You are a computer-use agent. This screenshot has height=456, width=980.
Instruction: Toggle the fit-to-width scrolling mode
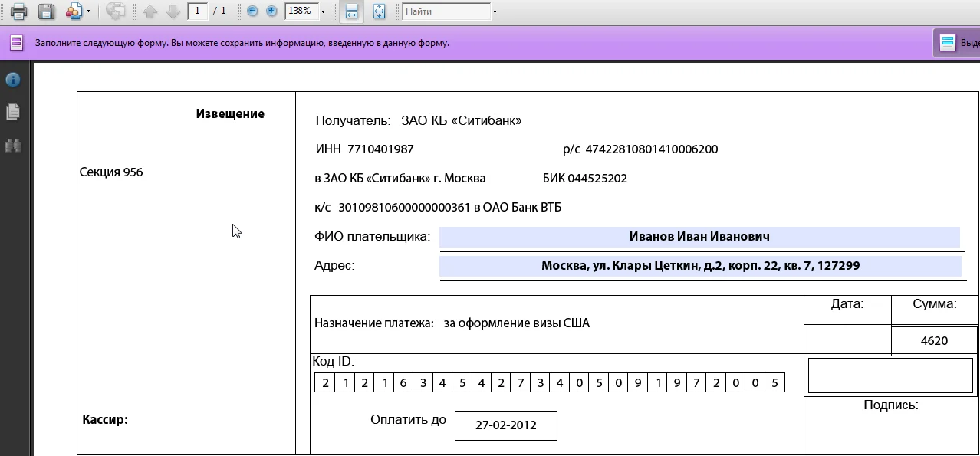351,11
